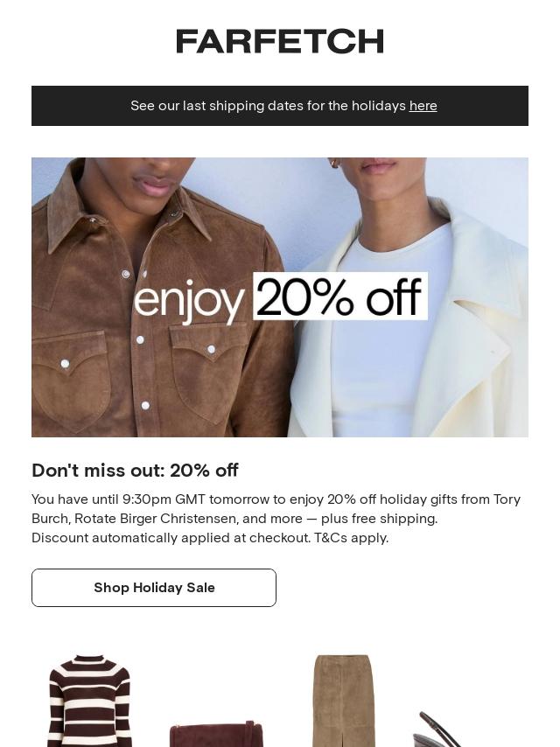Viewport: 560px width, 747px height.
Task: Click the Shop Holiday Sale button
Action: (154, 588)
